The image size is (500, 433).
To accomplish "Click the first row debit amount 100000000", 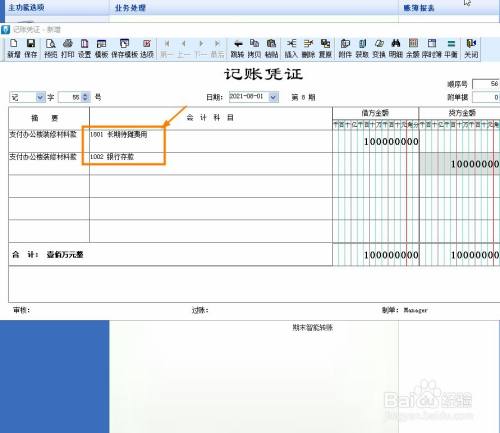I will pyautogui.click(x=391, y=142).
